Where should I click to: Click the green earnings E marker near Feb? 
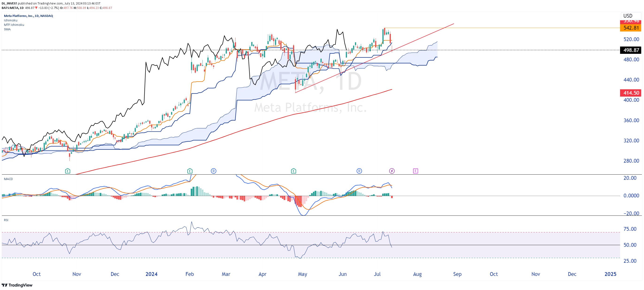click(190, 171)
